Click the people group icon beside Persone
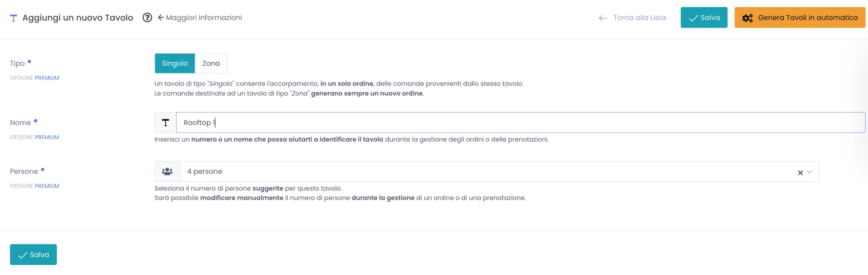Screen dimensions: 868x275 [167, 172]
